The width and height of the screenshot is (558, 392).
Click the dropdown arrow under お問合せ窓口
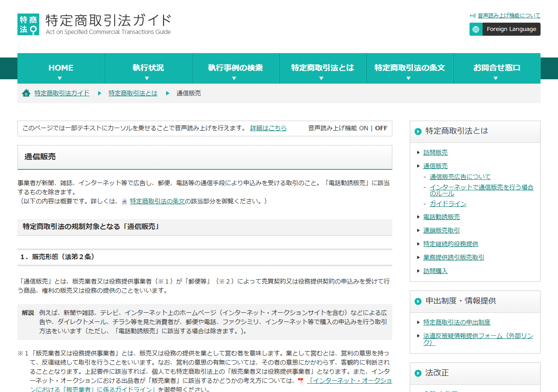coord(496,78)
